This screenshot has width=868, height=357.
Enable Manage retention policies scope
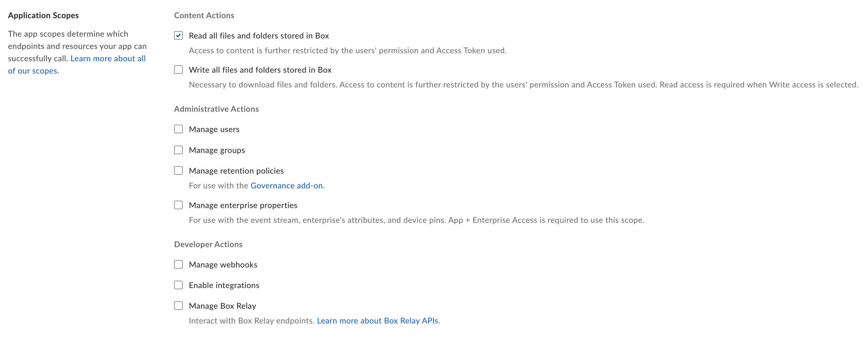tap(178, 170)
